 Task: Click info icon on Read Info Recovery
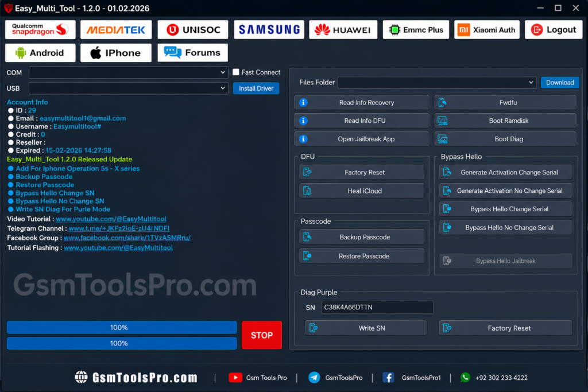303,102
